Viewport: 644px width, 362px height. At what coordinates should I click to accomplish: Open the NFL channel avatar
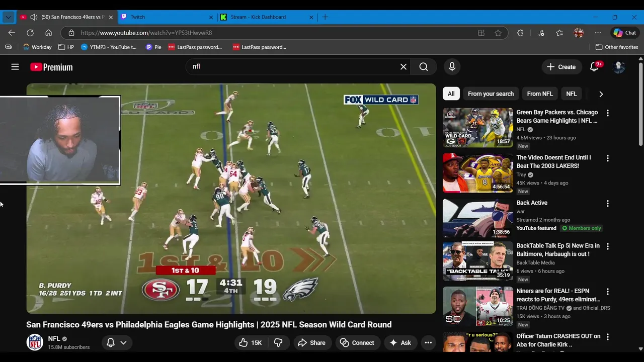pos(35,342)
